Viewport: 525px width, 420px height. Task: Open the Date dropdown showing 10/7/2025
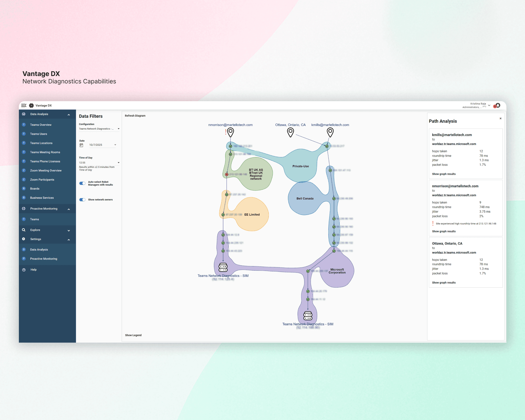[x=103, y=145]
